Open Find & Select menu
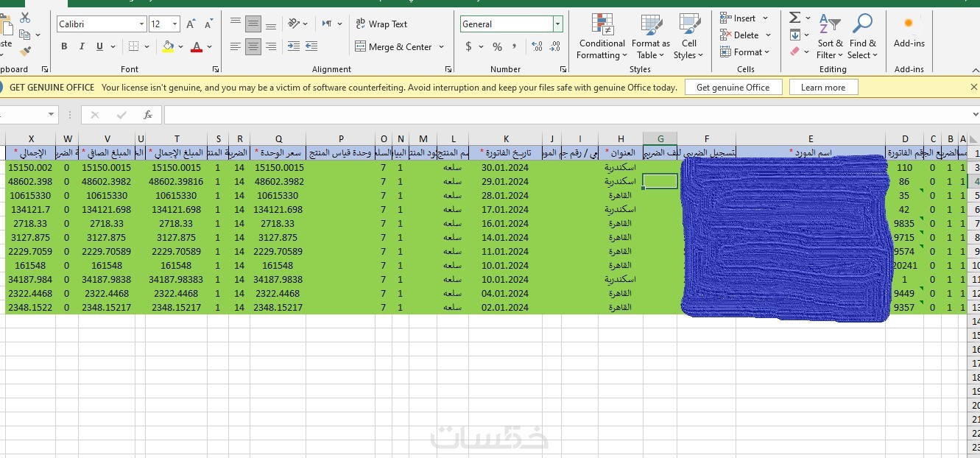 click(x=862, y=37)
